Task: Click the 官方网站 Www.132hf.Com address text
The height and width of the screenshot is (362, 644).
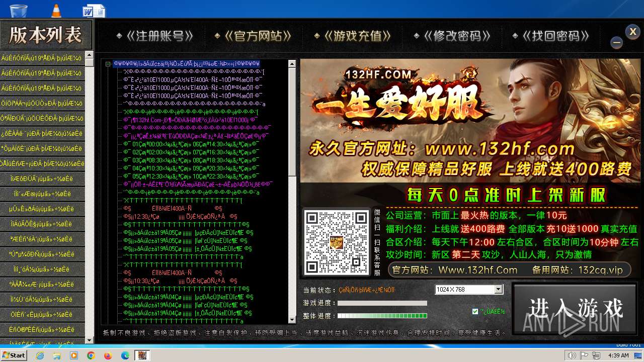Action: pyautogui.click(x=455, y=270)
